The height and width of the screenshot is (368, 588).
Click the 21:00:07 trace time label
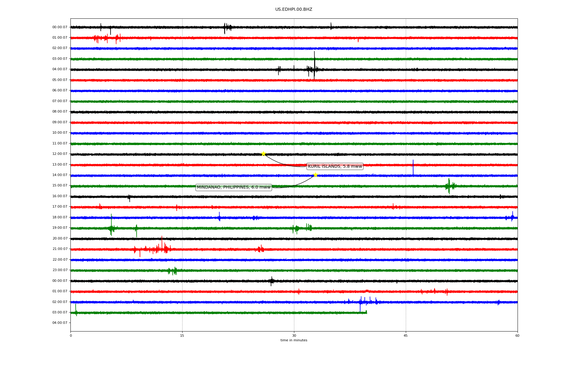coord(60,249)
